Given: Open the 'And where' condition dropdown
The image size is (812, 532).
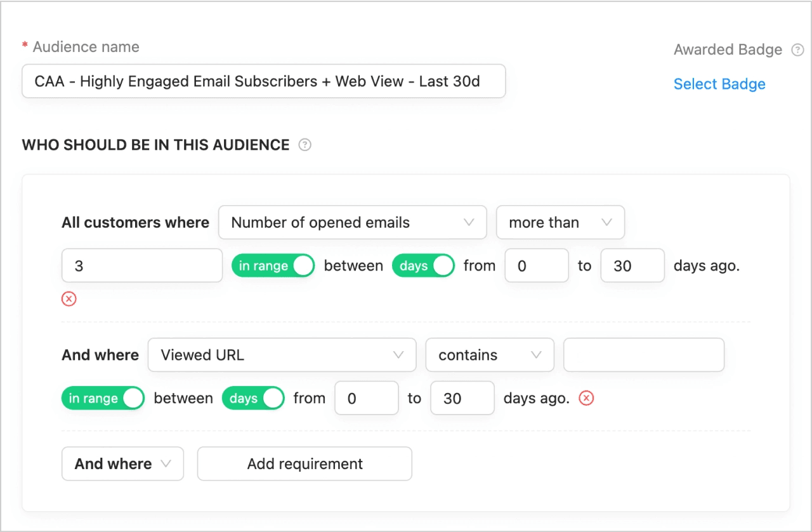Looking at the screenshot, I should (122, 464).
